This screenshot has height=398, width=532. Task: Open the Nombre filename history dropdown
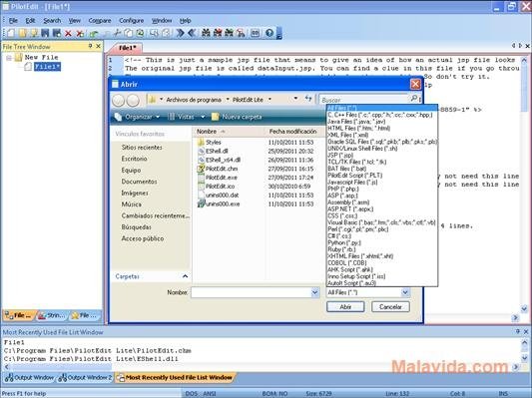[314, 292]
